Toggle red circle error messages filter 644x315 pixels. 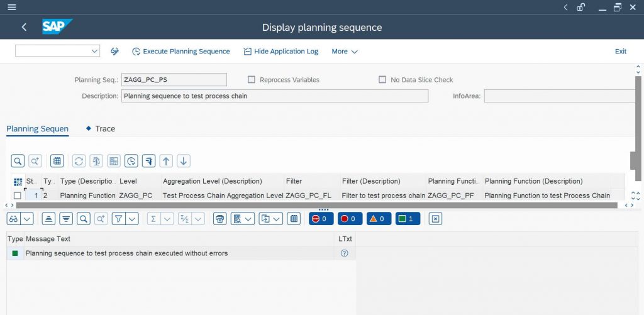350,219
